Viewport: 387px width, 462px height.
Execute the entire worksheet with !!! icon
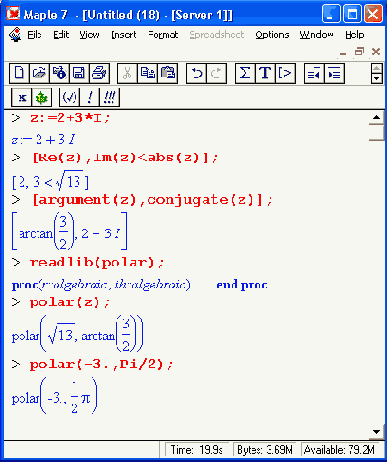pyautogui.click(x=109, y=97)
